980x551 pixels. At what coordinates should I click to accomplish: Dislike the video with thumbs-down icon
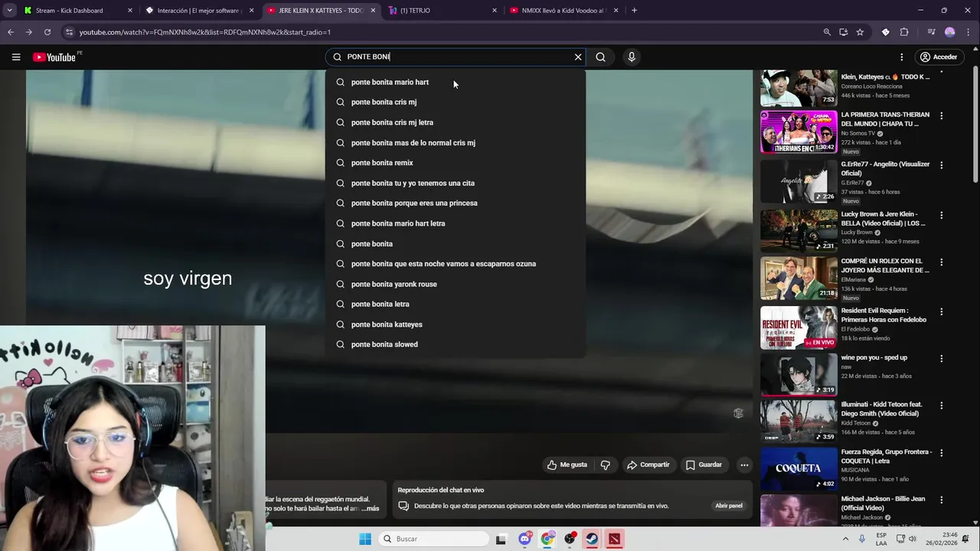[605, 465]
